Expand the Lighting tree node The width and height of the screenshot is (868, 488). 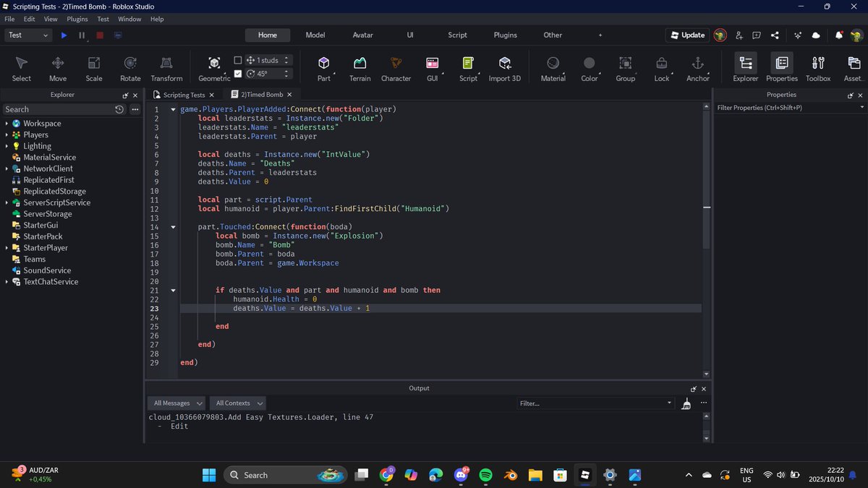coord(7,146)
